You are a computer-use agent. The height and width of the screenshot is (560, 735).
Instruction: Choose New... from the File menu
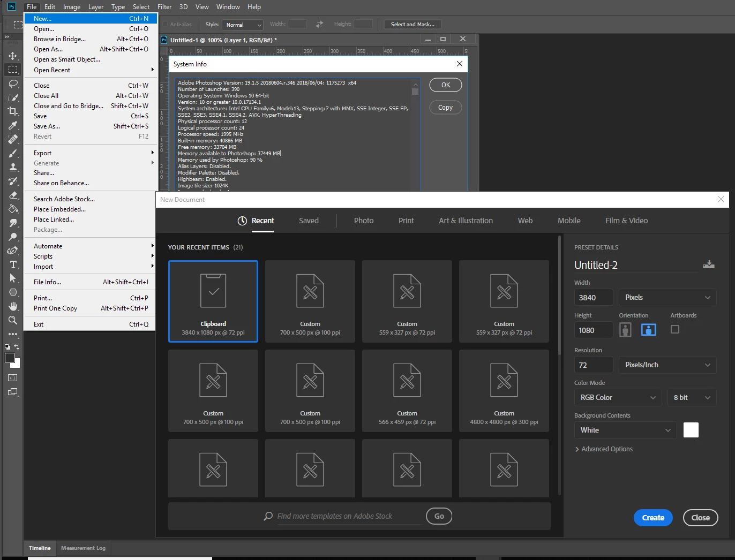tap(91, 18)
